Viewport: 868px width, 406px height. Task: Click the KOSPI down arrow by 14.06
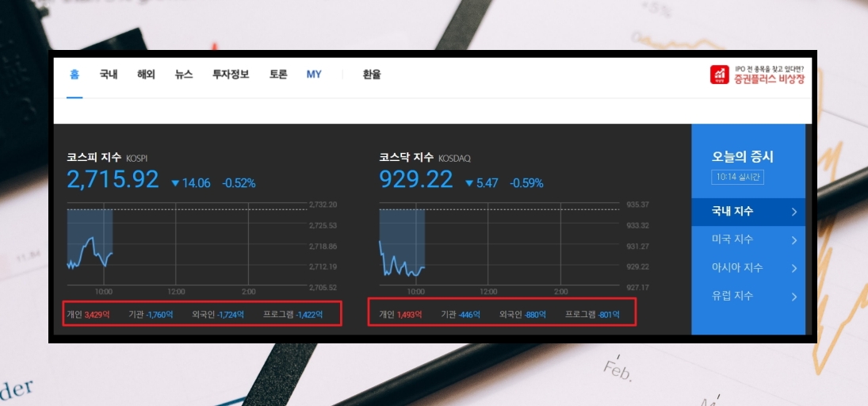click(x=175, y=183)
